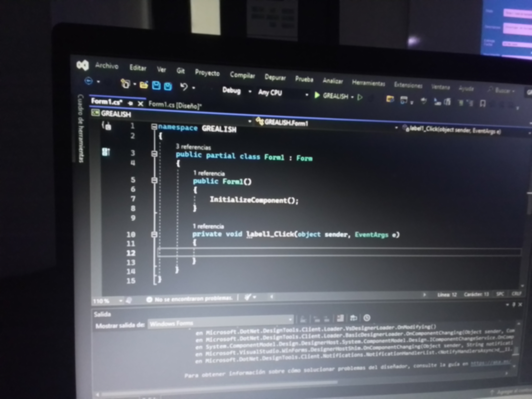This screenshot has height=399, width=532.
Task: Open the Any CPU platform dropdown
Action: click(307, 95)
